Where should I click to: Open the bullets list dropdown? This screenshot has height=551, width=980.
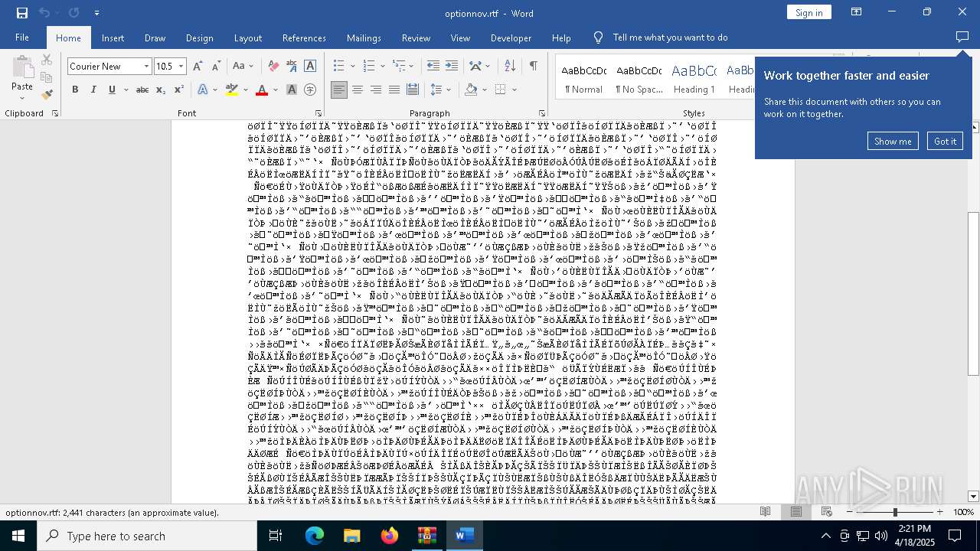[352, 67]
